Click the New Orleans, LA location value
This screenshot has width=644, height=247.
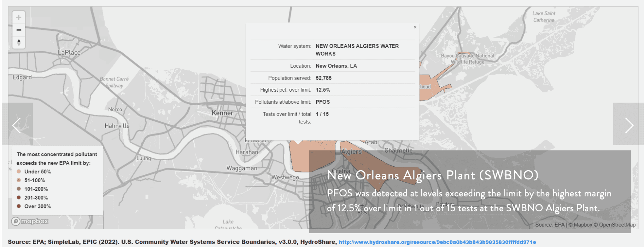point(336,66)
